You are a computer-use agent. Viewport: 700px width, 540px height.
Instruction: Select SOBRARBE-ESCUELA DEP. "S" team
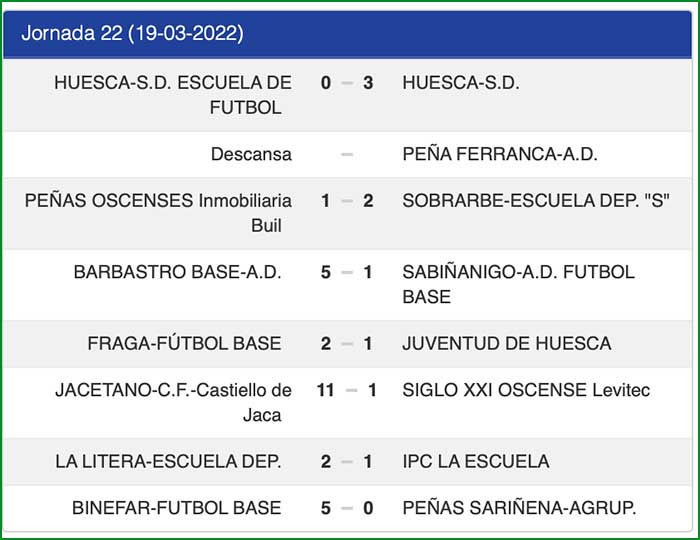[x=535, y=201]
